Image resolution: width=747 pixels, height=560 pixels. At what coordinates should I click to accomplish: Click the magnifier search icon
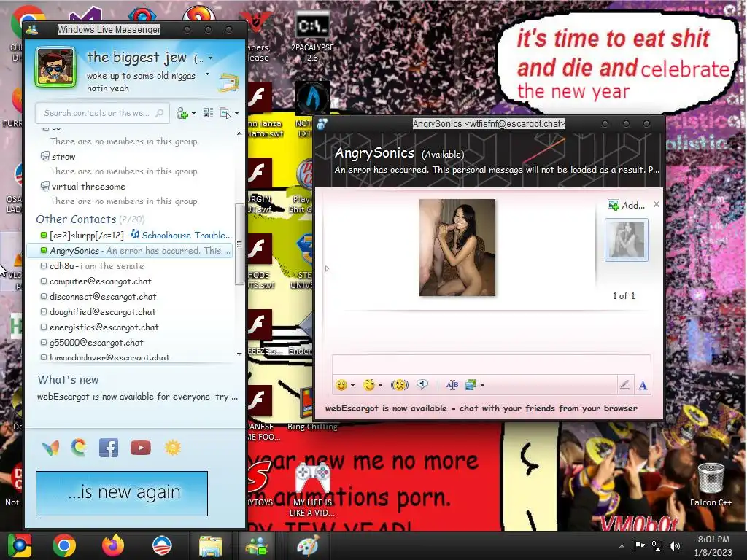point(160,113)
